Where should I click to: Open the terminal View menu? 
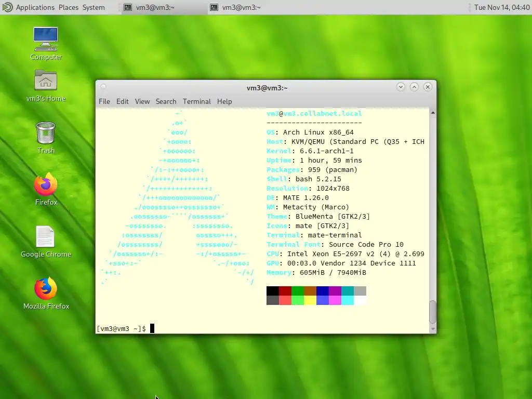142,101
